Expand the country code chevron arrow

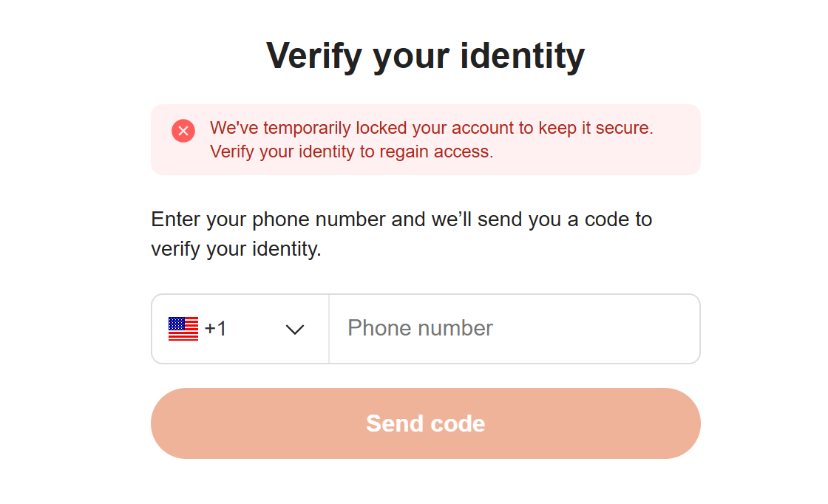(295, 330)
